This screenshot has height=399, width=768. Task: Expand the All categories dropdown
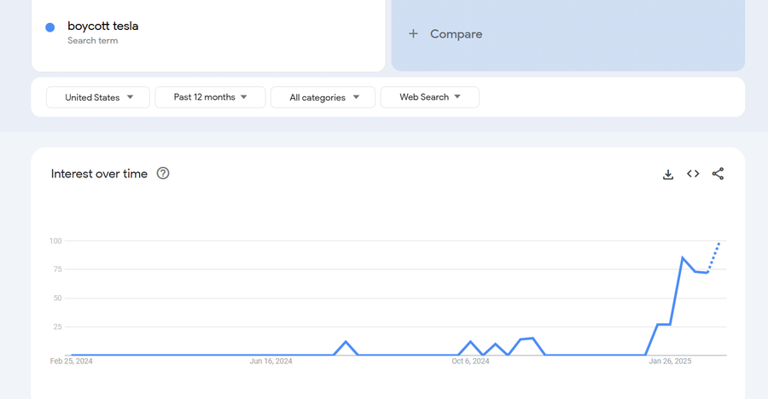[x=323, y=97]
